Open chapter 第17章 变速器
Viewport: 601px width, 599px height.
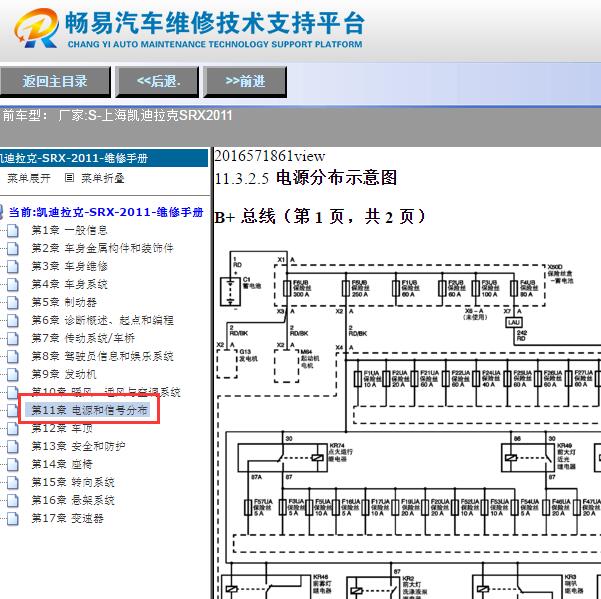(67, 518)
